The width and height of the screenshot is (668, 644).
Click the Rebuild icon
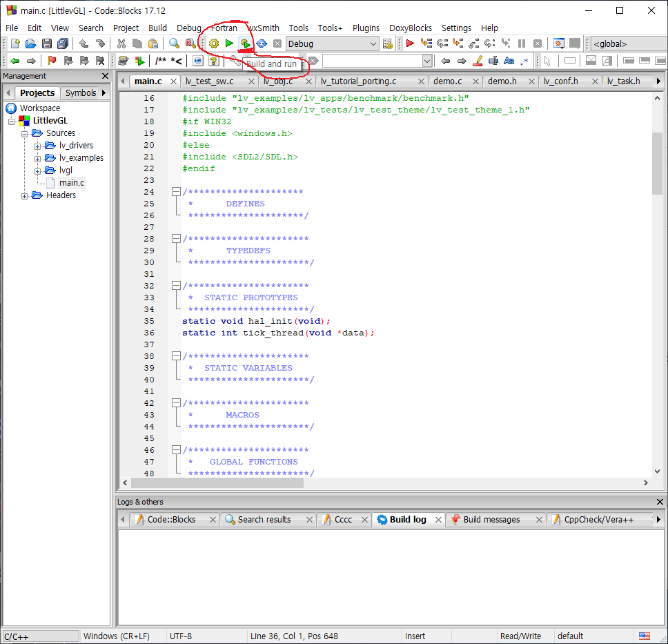click(261, 43)
